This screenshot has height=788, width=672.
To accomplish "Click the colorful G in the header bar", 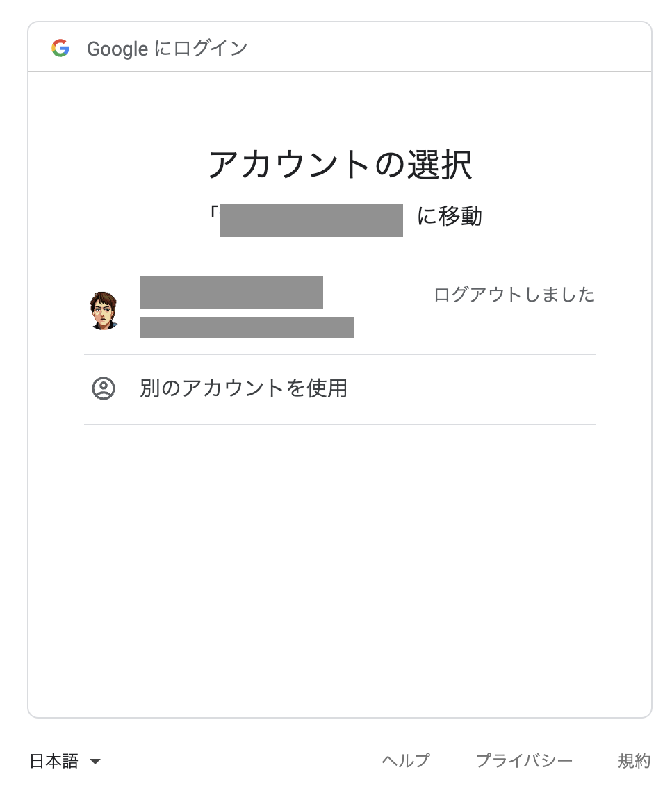I will click(61, 47).
